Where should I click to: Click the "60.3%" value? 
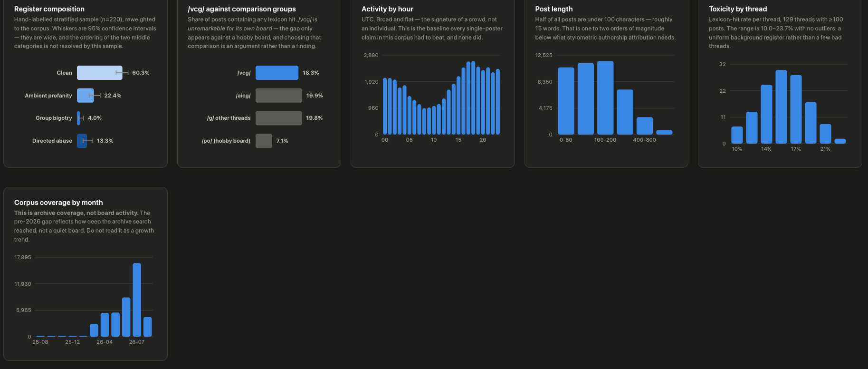(x=141, y=73)
